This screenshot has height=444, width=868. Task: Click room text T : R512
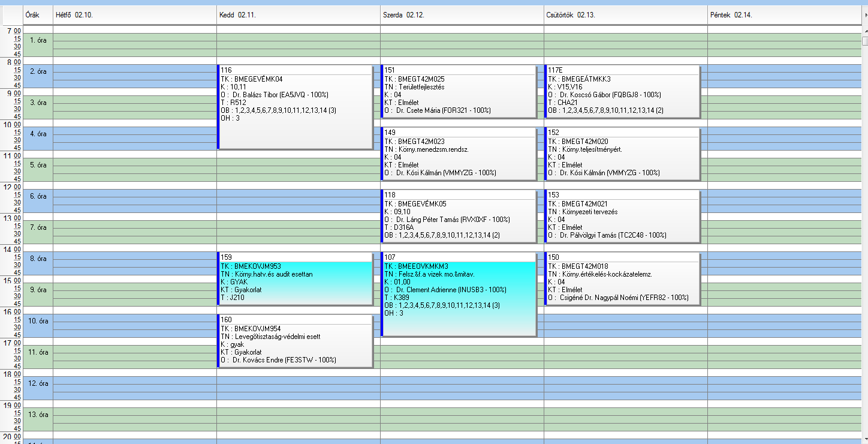pyautogui.click(x=234, y=103)
